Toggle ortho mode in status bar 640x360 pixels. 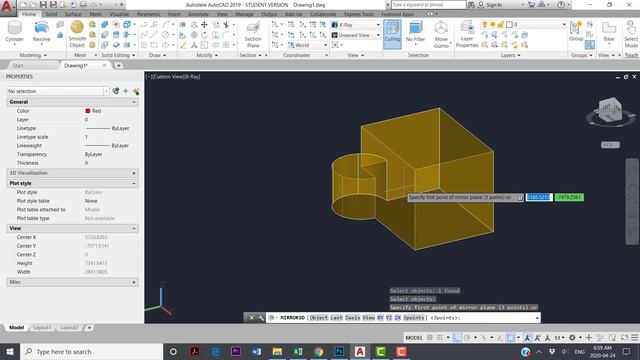457,338
